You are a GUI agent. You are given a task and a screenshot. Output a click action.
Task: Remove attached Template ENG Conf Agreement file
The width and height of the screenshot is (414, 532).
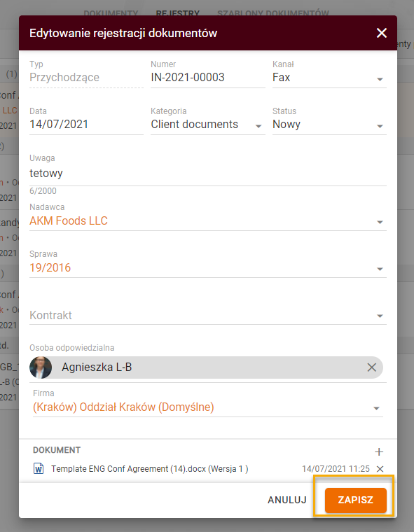click(x=380, y=469)
